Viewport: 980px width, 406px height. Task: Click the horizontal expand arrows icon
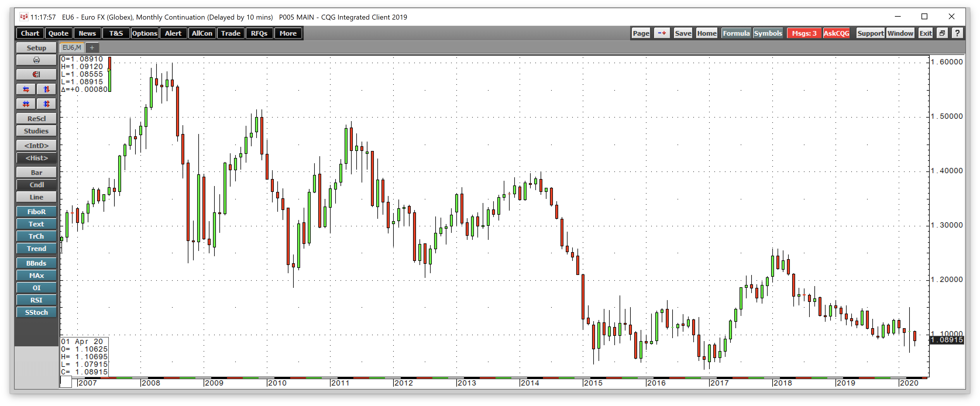(26, 90)
